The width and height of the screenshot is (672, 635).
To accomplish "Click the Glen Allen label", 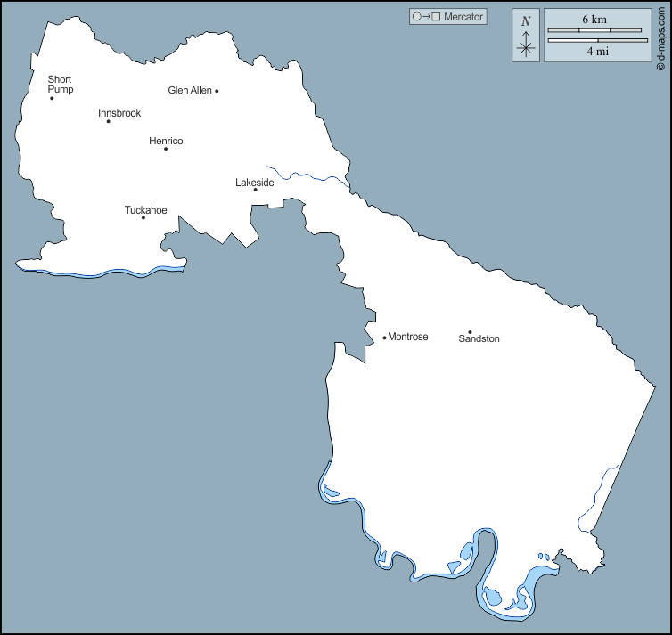I will pos(190,90).
